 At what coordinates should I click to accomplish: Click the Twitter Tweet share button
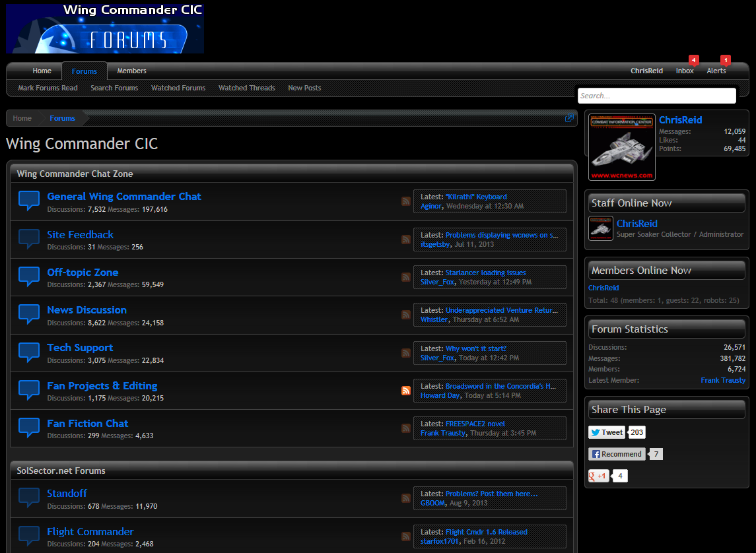pyautogui.click(x=607, y=432)
